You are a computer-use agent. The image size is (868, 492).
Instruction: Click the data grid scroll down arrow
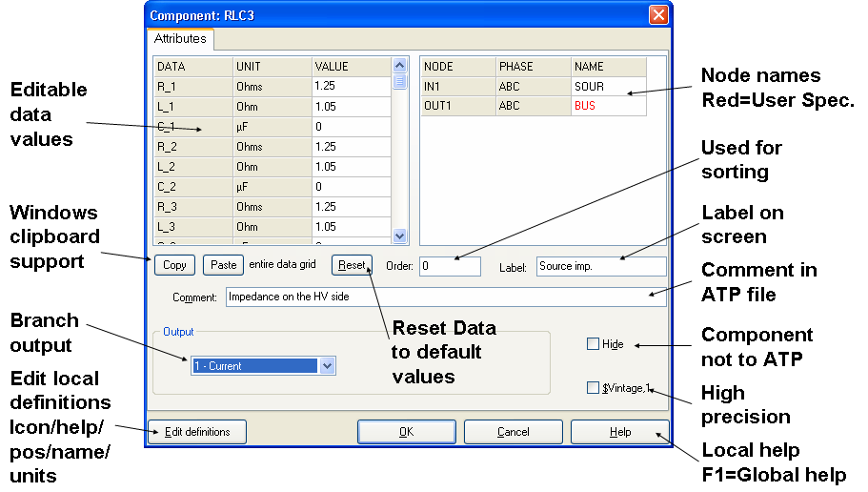point(400,236)
